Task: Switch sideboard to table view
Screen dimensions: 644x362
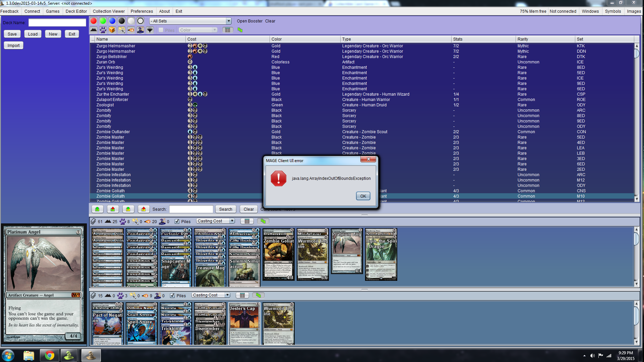Action: coord(242,295)
